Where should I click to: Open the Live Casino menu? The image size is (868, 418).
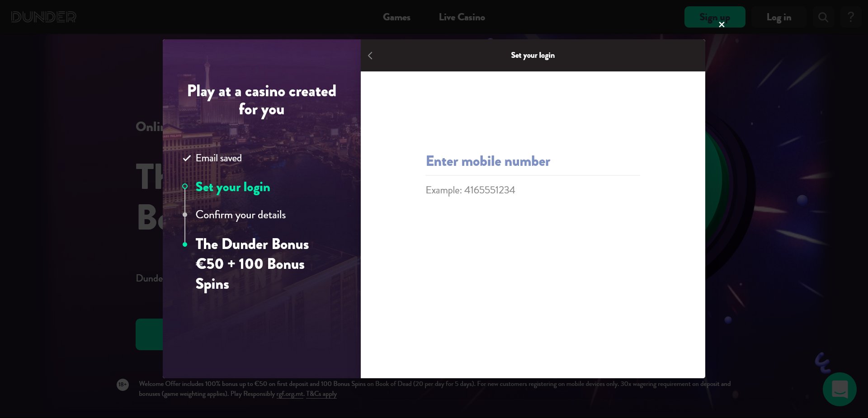point(462,17)
